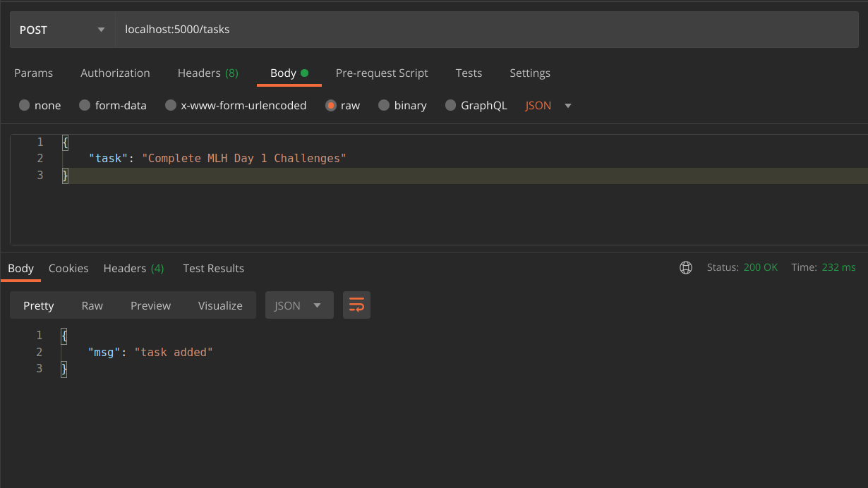This screenshot has height=488, width=868.
Task: Open the Visualize response view
Action: click(x=220, y=305)
